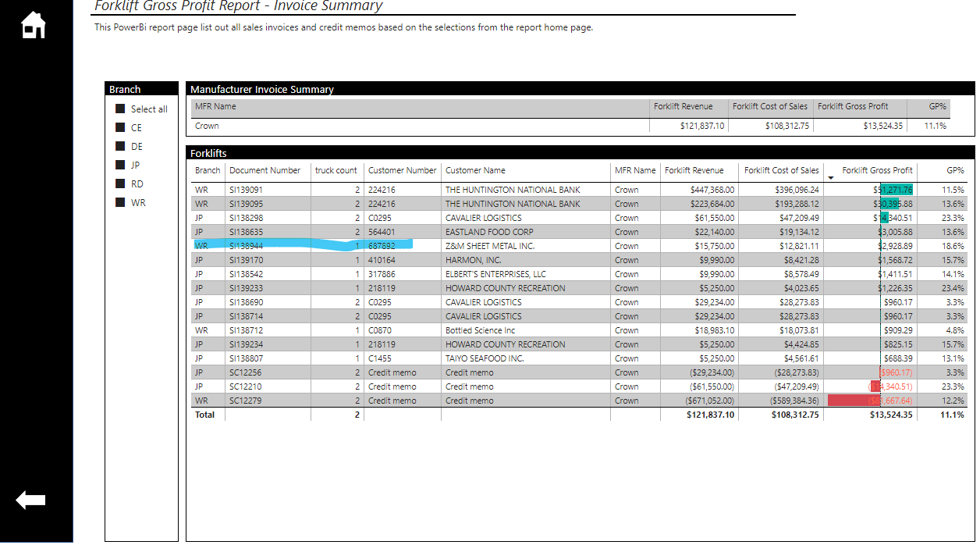Sort by Customer Number column header
The height and width of the screenshot is (545, 980).
pos(403,170)
